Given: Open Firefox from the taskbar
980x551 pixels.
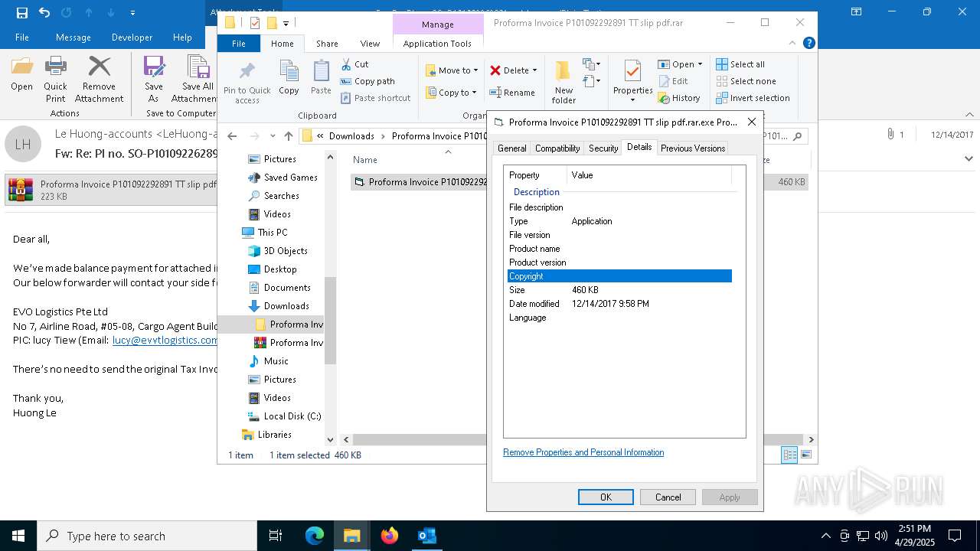Looking at the screenshot, I should [x=390, y=536].
